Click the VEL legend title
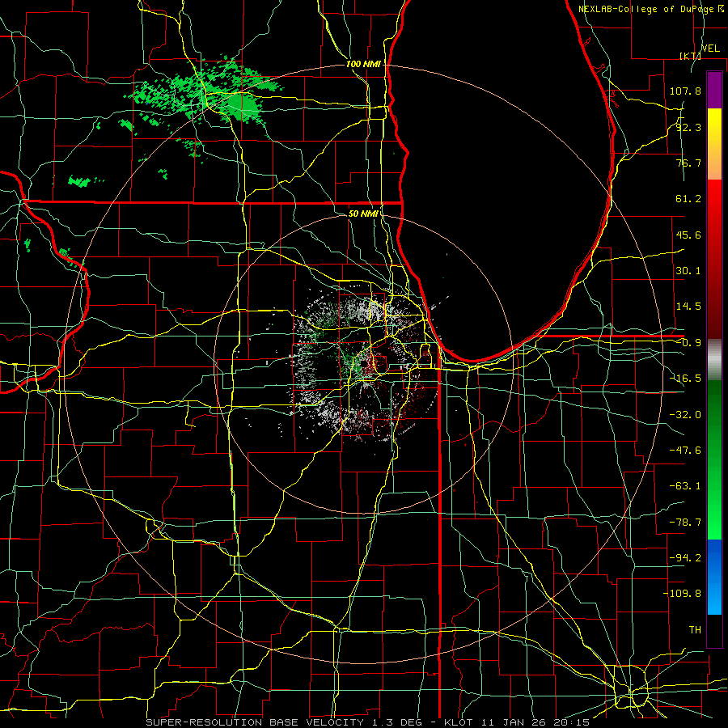Screen dimensions: 728x728 coord(710,49)
